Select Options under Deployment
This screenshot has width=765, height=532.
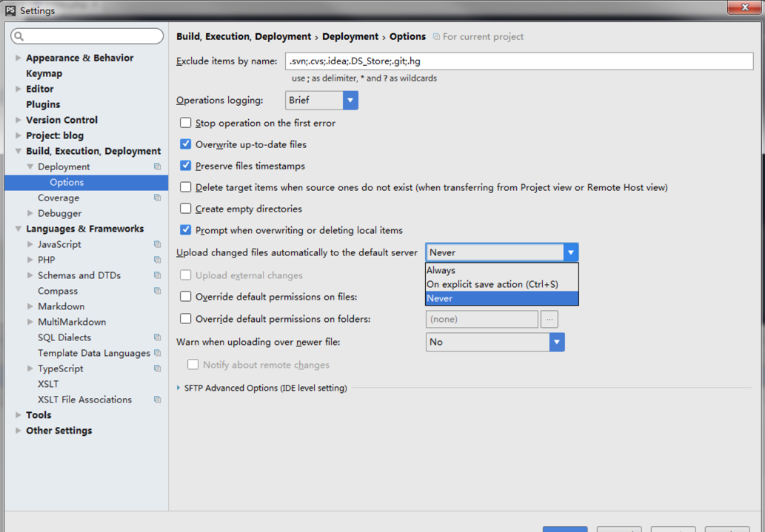pyautogui.click(x=87, y=182)
